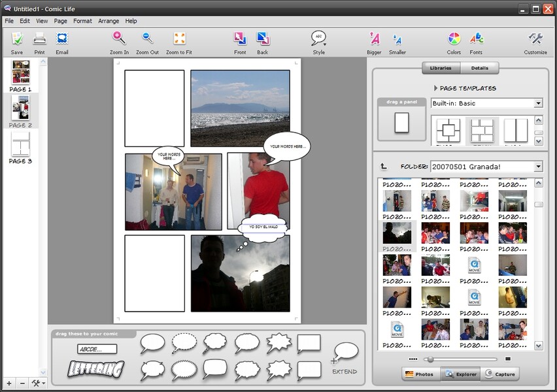Click the Save toolbar icon
The width and height of the screenshot is (557, 392).
(17, 39)
